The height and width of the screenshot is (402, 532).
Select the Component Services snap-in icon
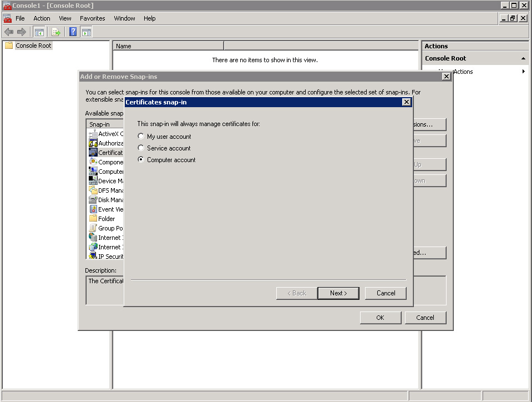[x=93, y=162]
